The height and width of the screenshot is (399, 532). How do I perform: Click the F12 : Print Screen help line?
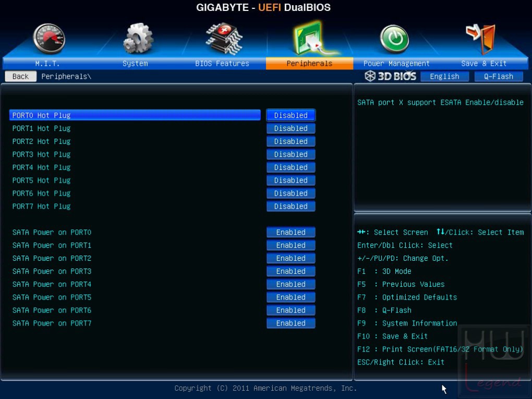point(440,349)
